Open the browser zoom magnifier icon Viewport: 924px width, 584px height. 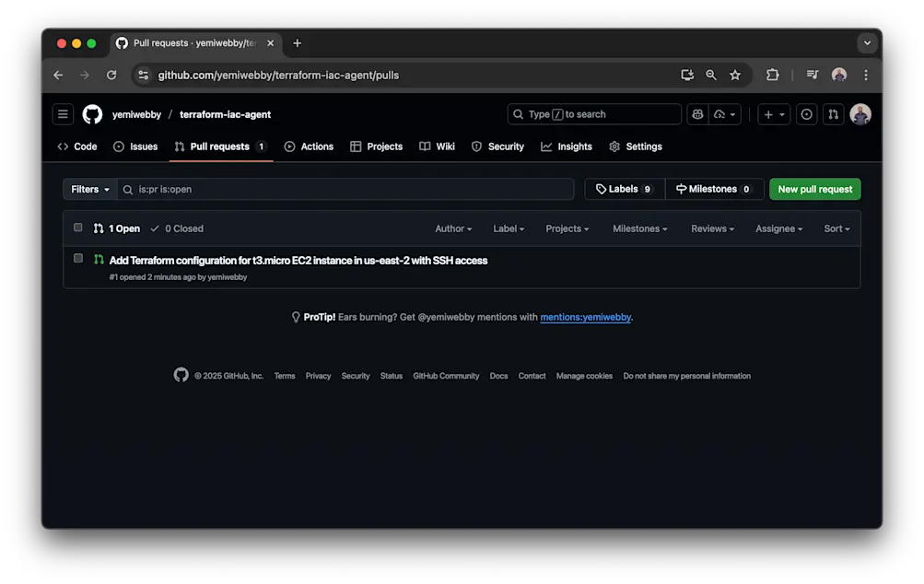[x=710, y=75]
